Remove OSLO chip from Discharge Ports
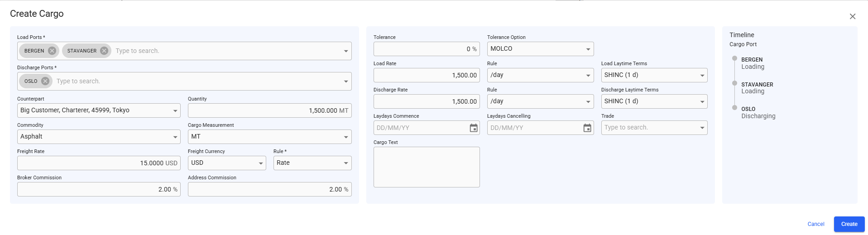 pyautogui.click(x=45, y=81)
